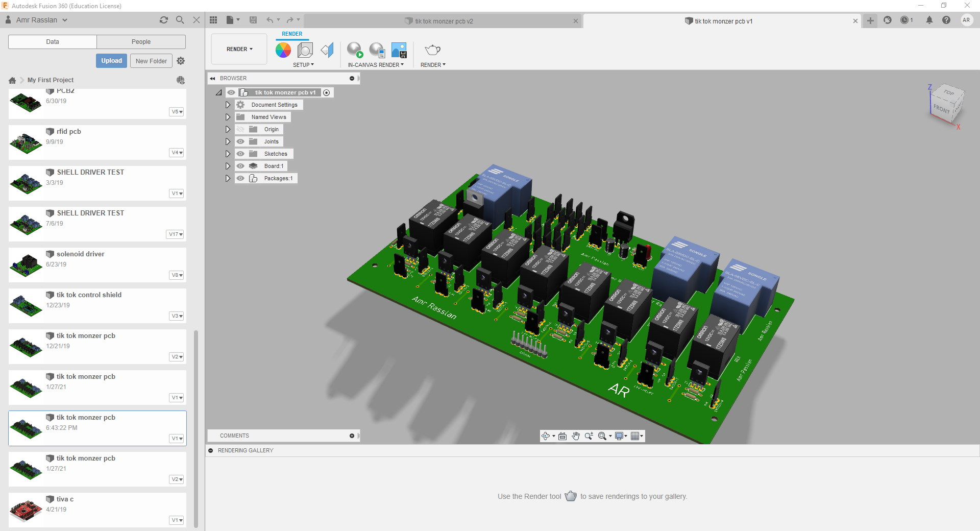
Task: Open the Appearance color wheel tool
Action: coord(283,50)
